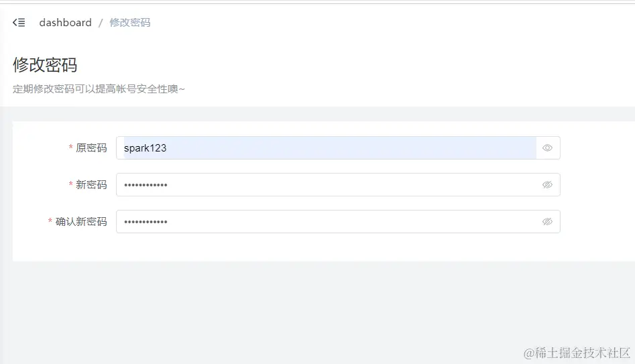The width and height of the screenshot is (635, 364).
Task: Hide the 原密码 text using its eye icon
Action: 547,147
